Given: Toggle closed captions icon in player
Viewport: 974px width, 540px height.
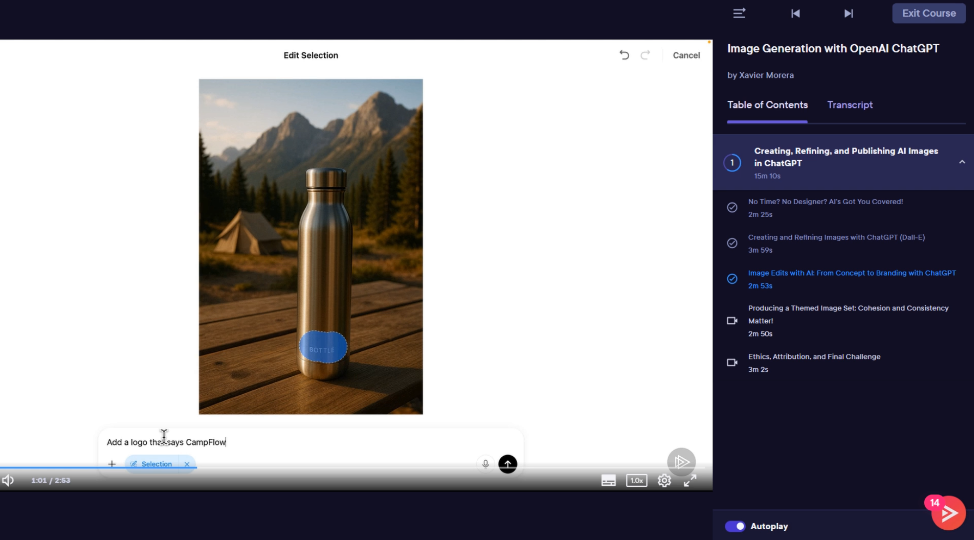Looking at the screenshot, I should 608,480.
